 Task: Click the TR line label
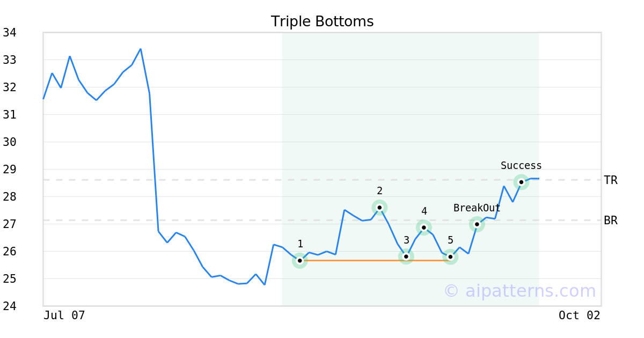[611, 180]
